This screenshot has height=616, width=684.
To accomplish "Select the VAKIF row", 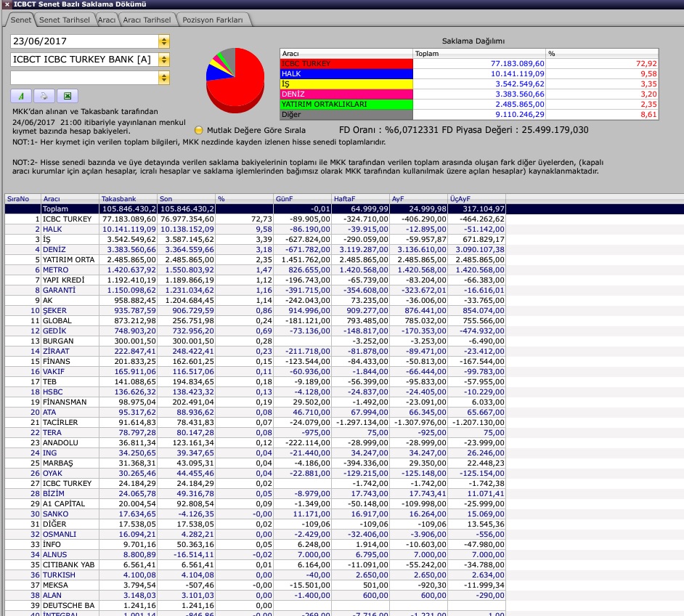I will pyautogui.click(x=255, y=372).
